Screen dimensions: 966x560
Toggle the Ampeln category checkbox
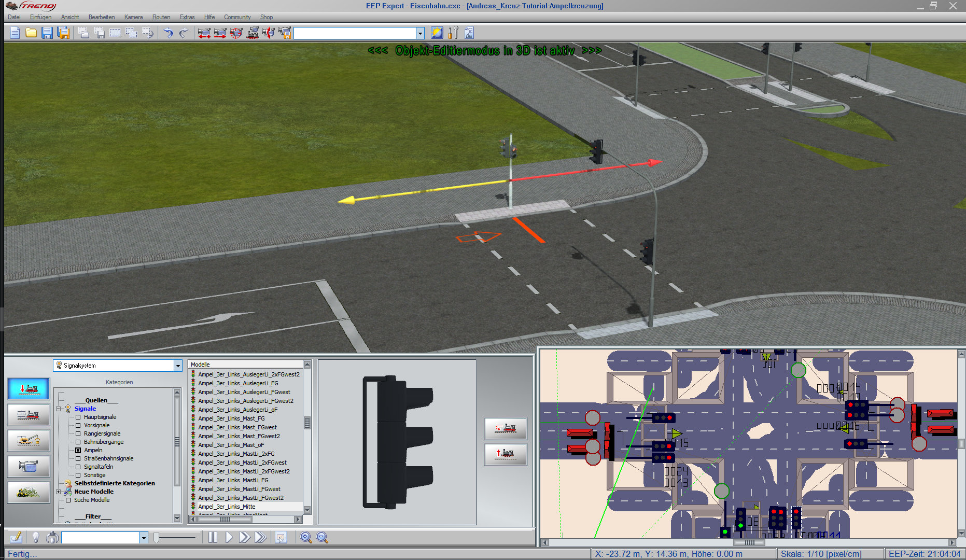(x=78, y=450)
